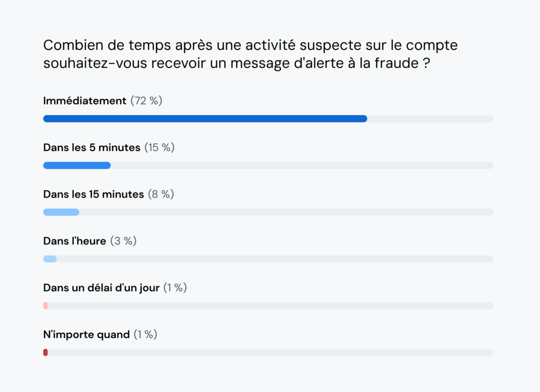This screenshot has width=540, height=392.
Task: Click the dark red N'importe quand bar fill
Action: (45, 352)
